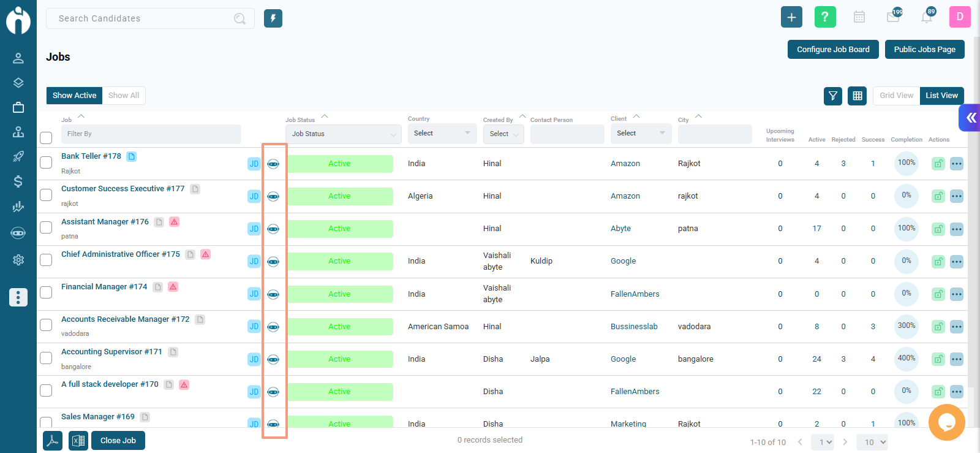The height and width of the screenshot is (453, 980).
Task: Open the calendar icon in top bar
Action: pyautogui.click(x=859, y=17)
